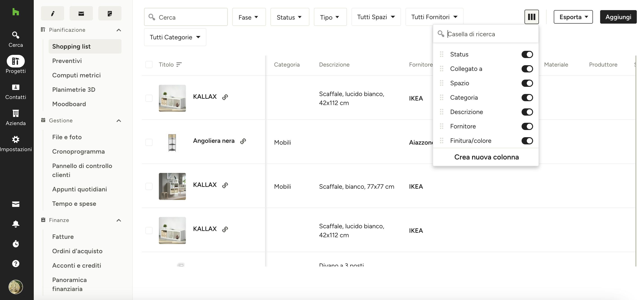Open Progetti in the left sidebar

click(x=16, y=65)
